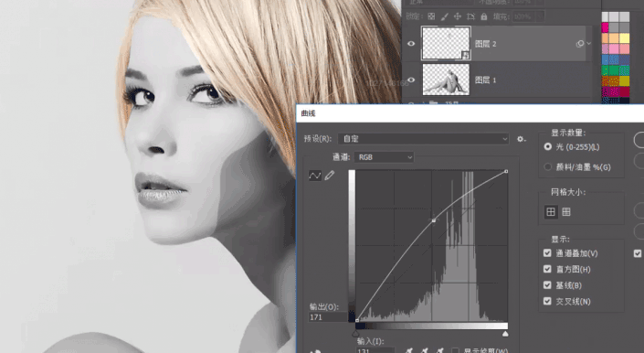
Task: Click the lock all padlock icon
Action: click(x=484, y=16)
